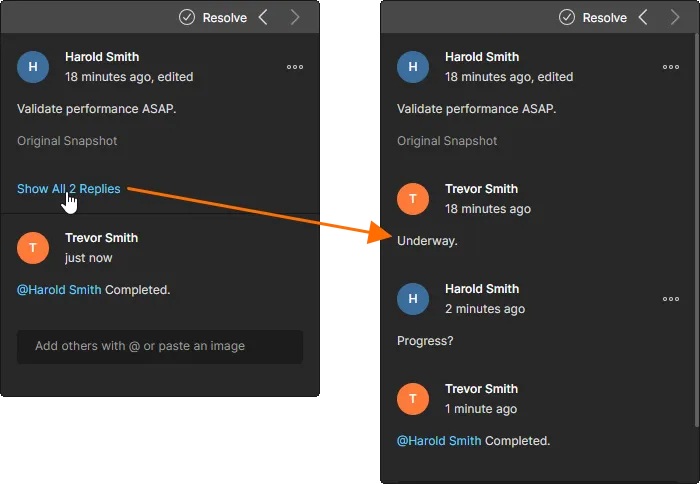Click Trevor Smith's avatar beside 'Underway.' reply
700x484 pixels.
click(x=413, y=199)
